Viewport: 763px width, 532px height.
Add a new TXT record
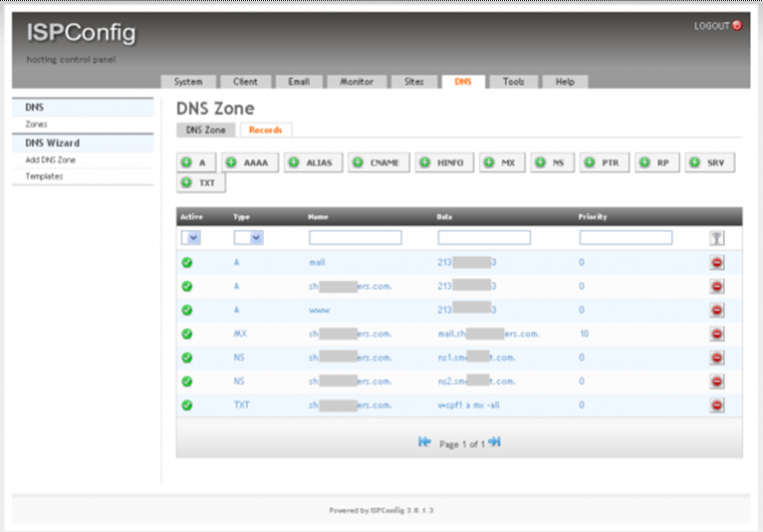click(201, 183)
